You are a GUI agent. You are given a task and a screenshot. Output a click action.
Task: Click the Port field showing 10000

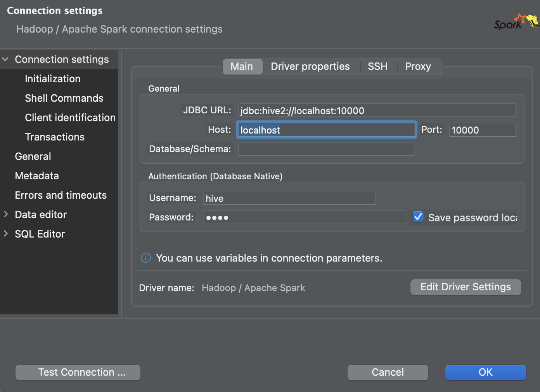coord(482,130)
